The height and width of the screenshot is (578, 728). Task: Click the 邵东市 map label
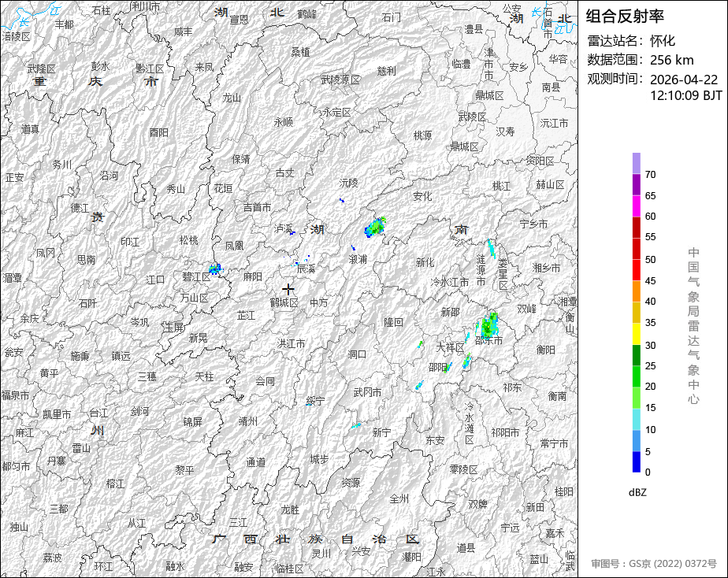(489, 340)
